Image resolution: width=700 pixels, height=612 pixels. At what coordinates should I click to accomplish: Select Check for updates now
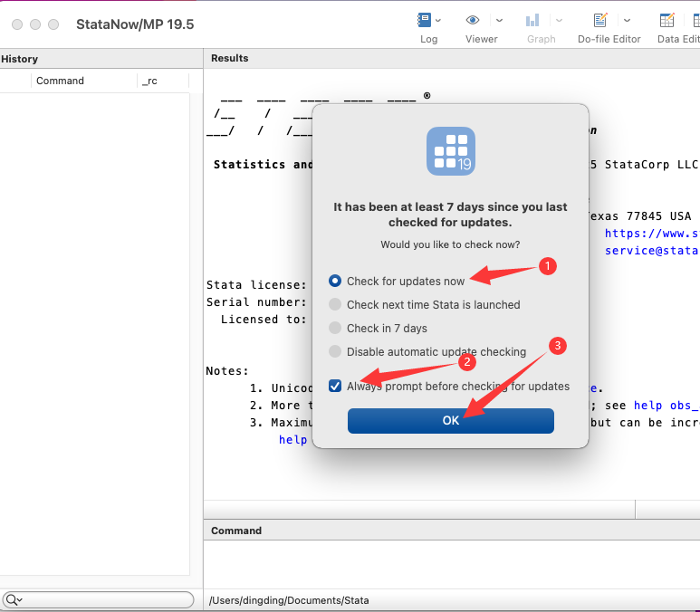tap(335, 281)
